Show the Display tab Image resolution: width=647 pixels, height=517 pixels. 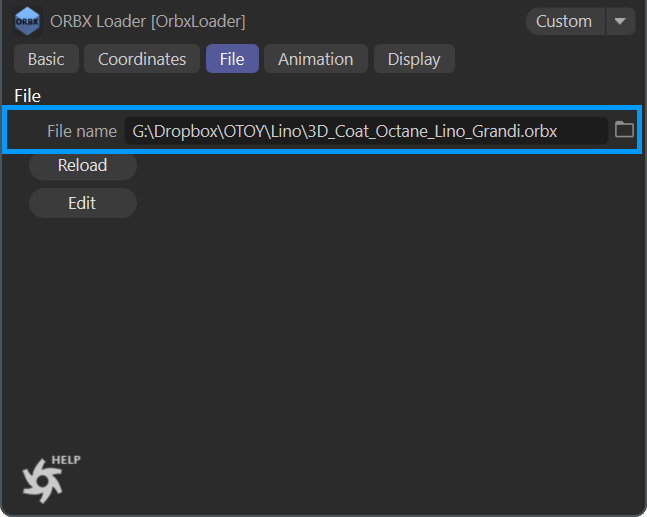[414, 59]
